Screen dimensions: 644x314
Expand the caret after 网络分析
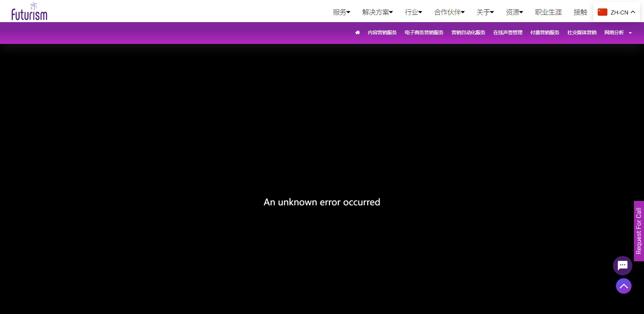point(630,33)
